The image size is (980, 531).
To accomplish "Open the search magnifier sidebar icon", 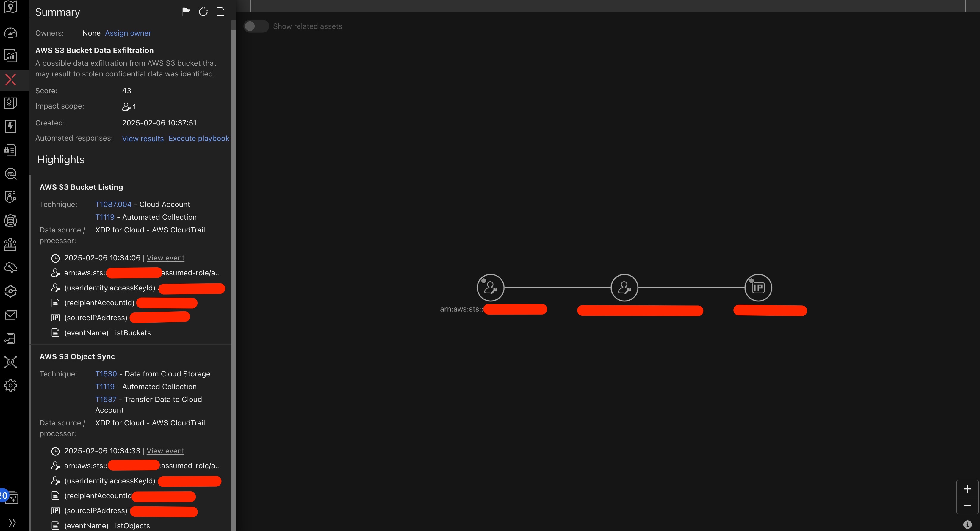I will click(11, 174).
